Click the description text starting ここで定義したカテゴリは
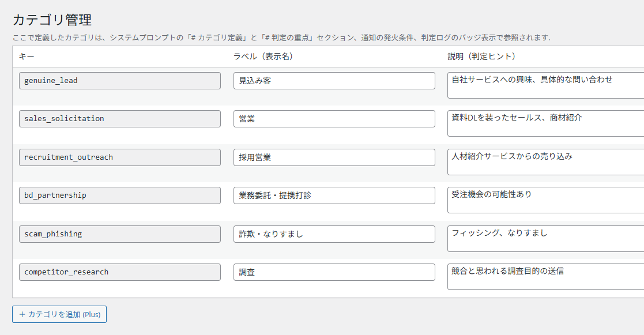This screenshot has height=335, width=644. (281, 38)
